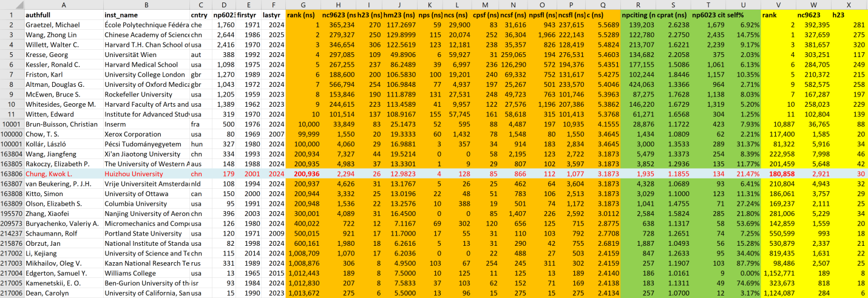Select row header 163806
Viewport: 868px width, 298px height.
pyautogui.click(x=12, y=174)
